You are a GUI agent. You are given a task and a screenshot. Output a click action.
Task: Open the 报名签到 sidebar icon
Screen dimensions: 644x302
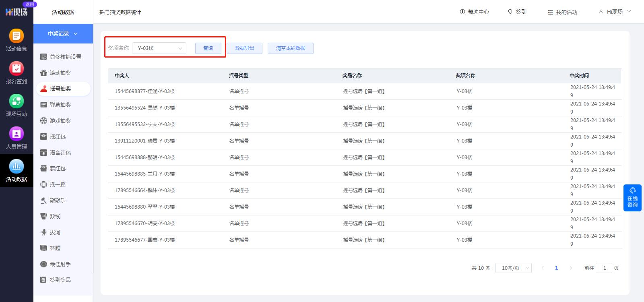[17, 69]
